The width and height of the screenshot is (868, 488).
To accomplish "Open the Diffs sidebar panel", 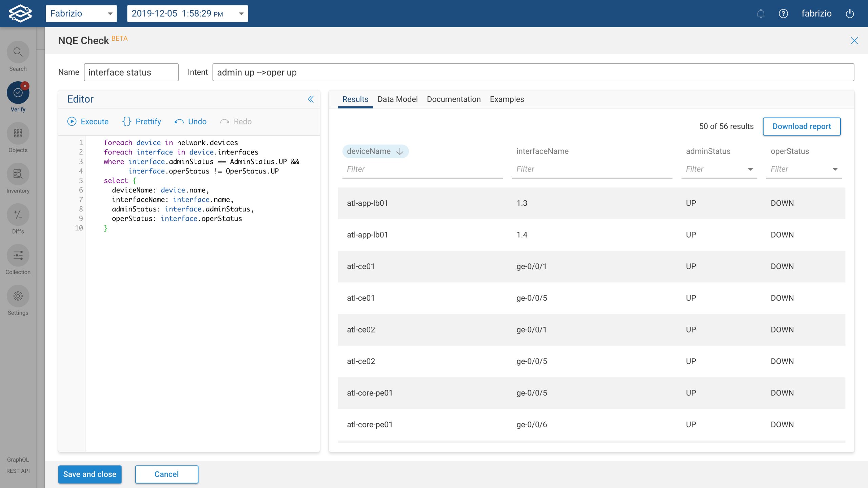I will click(x=18, y=215).
